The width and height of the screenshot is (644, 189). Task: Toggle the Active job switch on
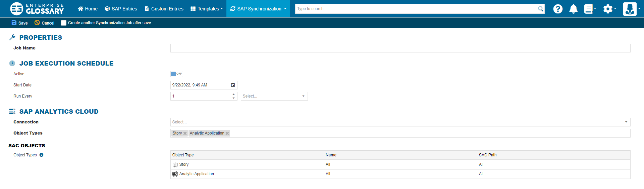click(x=176, y=74)
